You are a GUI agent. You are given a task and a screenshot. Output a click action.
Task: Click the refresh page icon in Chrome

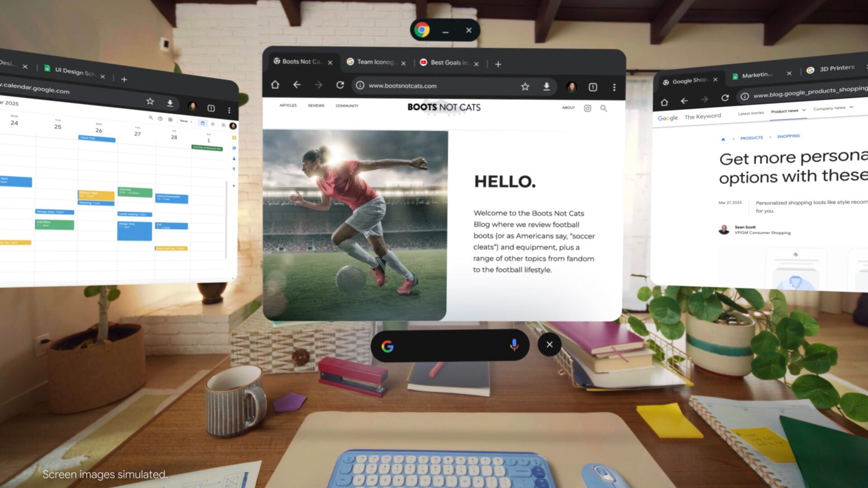[340, 85]
